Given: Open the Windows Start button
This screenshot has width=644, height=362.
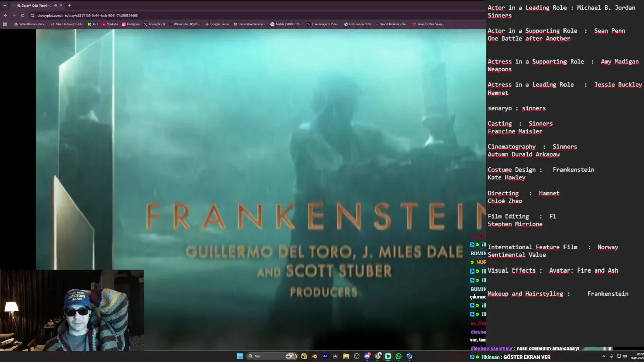Looking at the screenshot, I should [240, 356].
